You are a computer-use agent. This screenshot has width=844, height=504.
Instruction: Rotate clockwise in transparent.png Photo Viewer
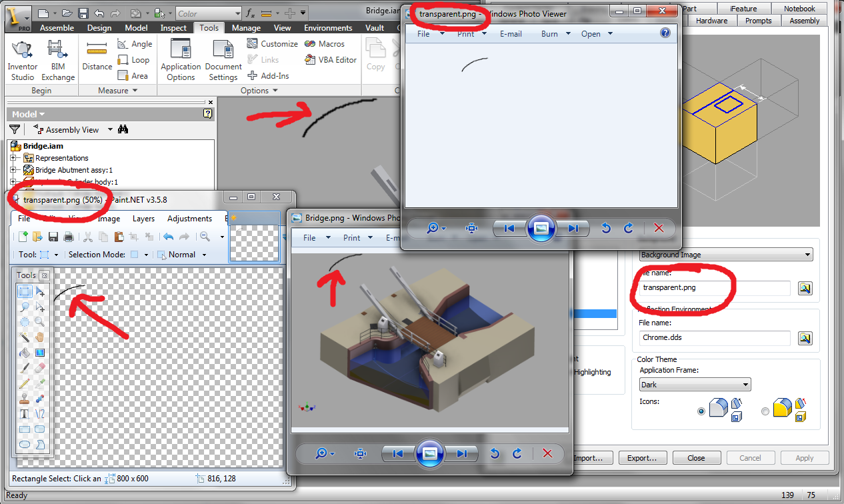coord(629,228)
